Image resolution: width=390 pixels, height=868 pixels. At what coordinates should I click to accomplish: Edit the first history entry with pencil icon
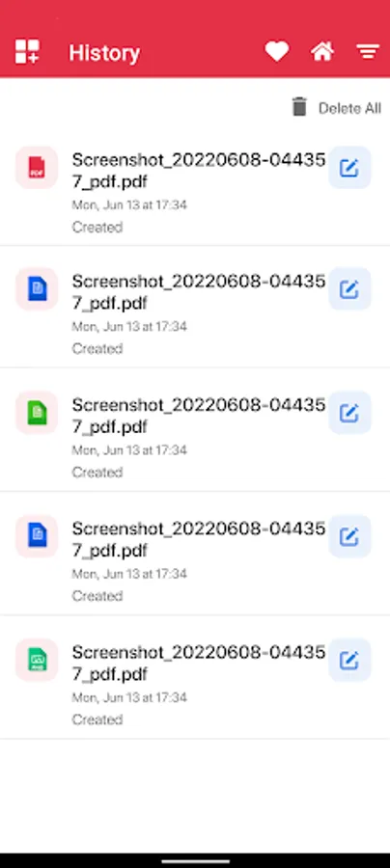pyautogui.click(x=349, y=168)
